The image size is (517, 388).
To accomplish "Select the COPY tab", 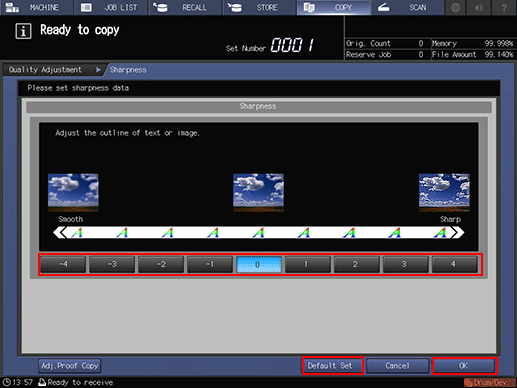I will pyautogui.click(x=333, y=7).
